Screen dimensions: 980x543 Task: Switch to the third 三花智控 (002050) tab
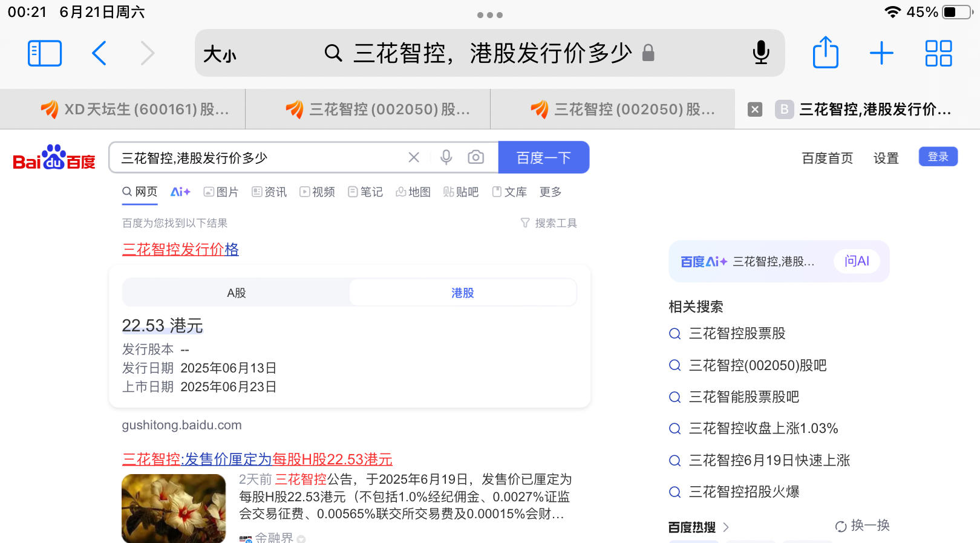pos(613,109)
